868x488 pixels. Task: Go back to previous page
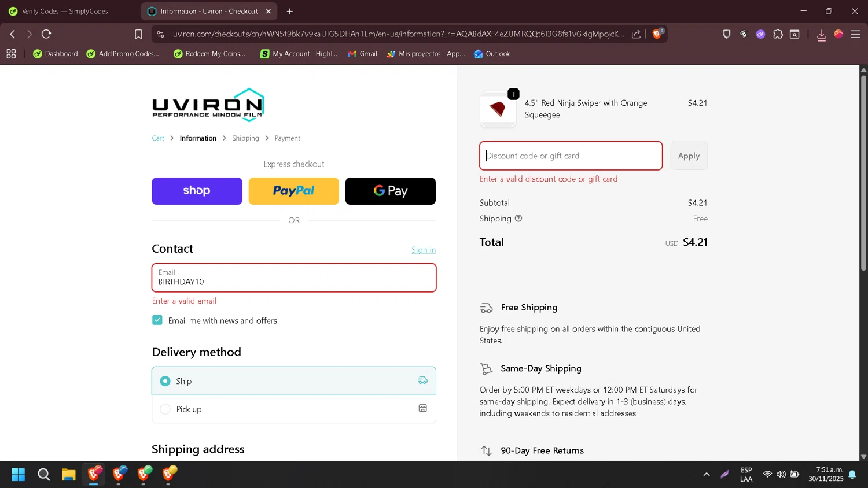tap(12, 34)
